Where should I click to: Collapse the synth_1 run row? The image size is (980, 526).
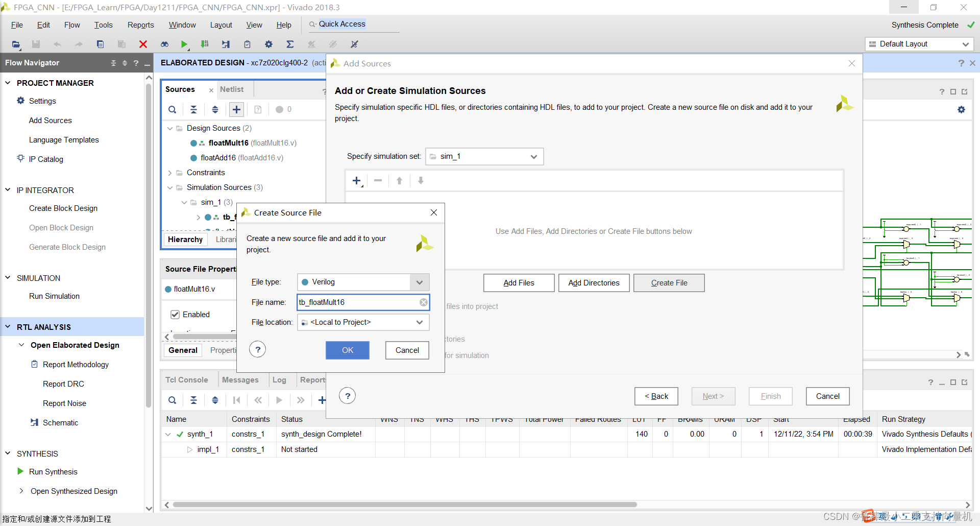point(168,435)
